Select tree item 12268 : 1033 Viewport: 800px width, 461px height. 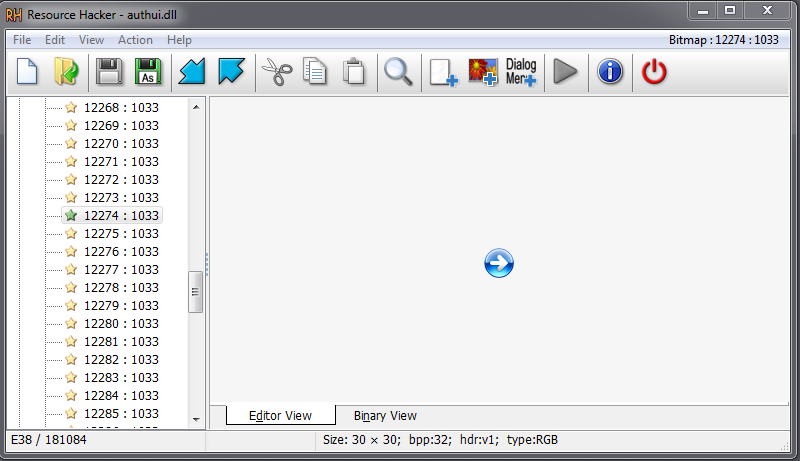(x=121, y=108)
